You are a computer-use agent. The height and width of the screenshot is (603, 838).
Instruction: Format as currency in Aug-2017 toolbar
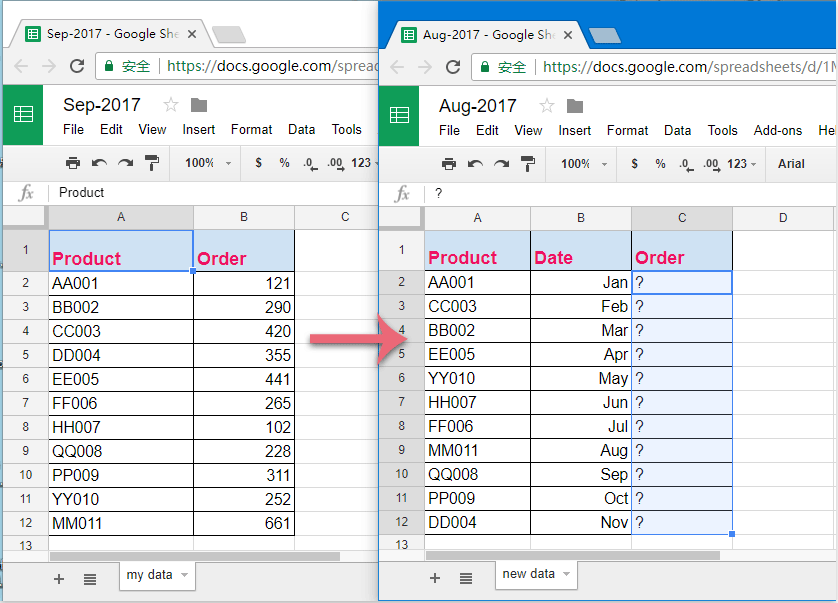point(635,163)
